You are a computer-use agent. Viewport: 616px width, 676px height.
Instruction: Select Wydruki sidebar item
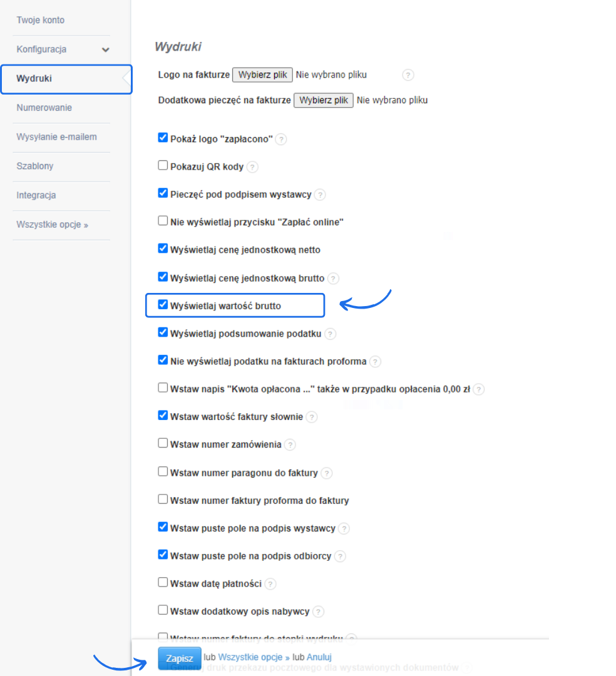click(x=66, y=79)
